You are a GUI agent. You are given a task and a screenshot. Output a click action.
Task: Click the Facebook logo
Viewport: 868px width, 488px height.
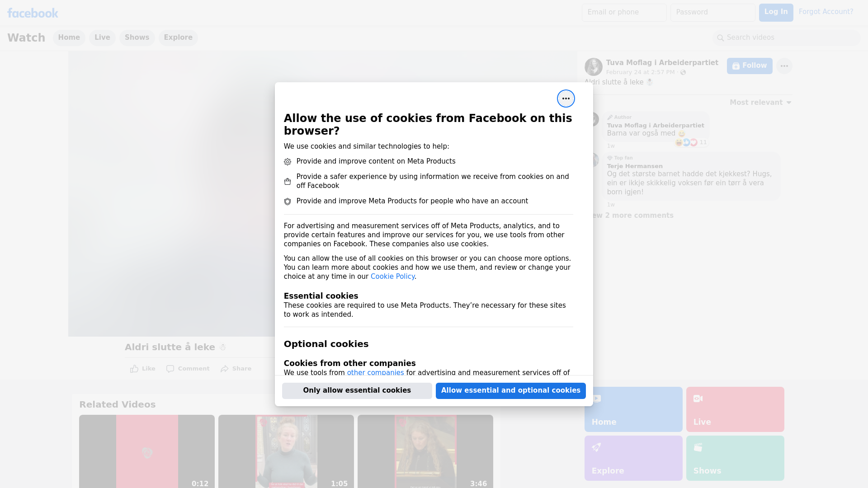[x=33, y=13]
